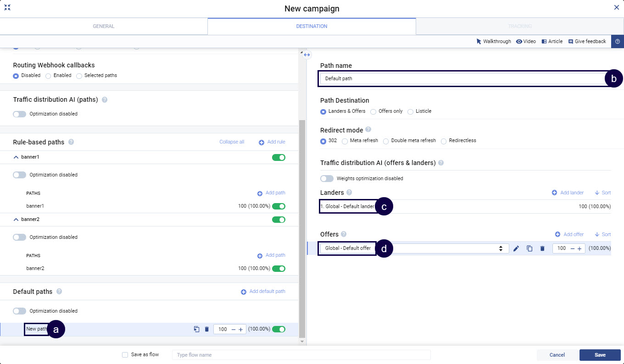
Task: Select the Offers only path destination
Action: (373, 111)
